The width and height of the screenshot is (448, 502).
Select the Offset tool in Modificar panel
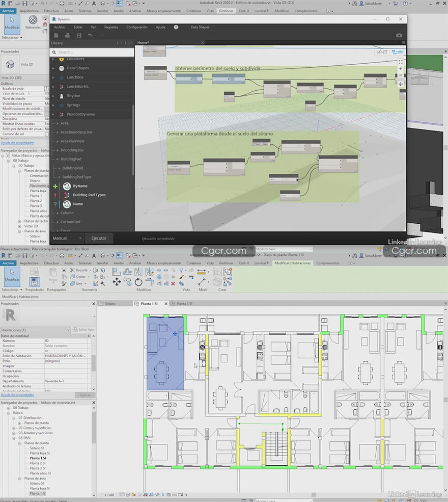point(128,272)
